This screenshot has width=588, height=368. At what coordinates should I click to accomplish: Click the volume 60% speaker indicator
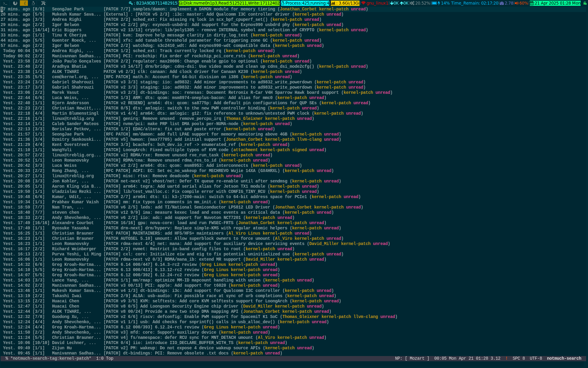click(x=521, y=3)
